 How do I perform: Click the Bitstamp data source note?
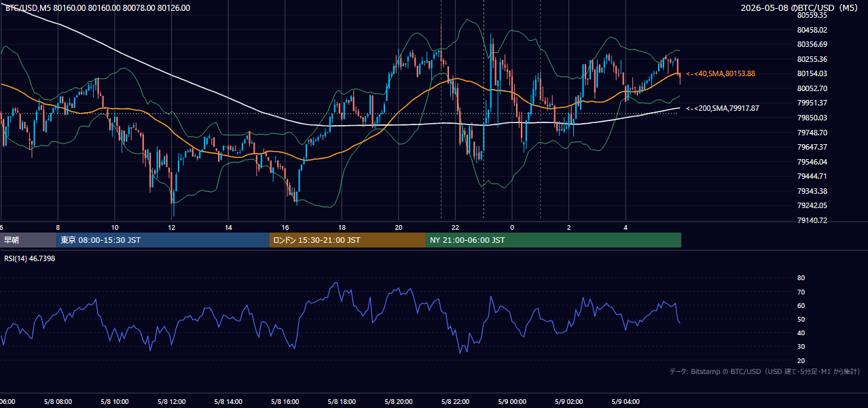(765, 371)
